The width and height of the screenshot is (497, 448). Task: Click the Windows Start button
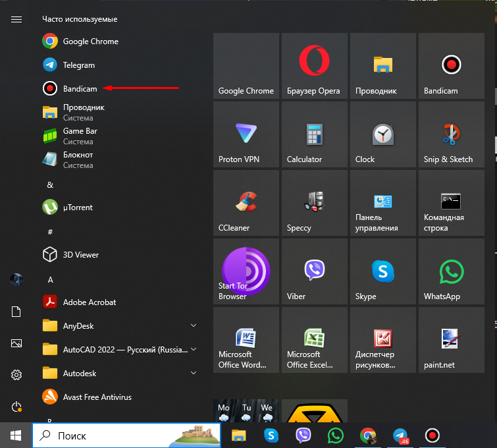[16, 435]
